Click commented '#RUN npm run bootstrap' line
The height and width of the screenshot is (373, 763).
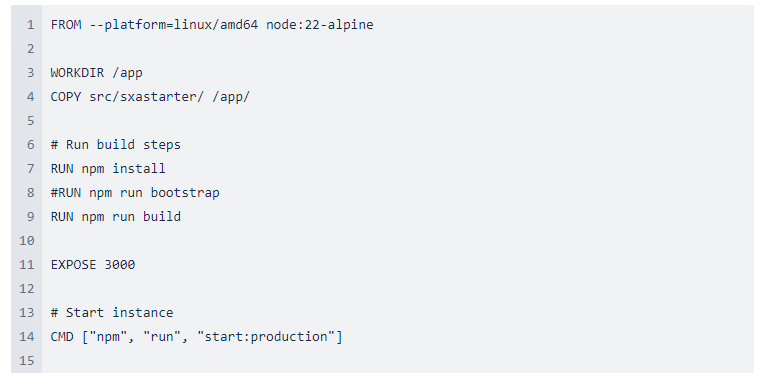(135, 193)
